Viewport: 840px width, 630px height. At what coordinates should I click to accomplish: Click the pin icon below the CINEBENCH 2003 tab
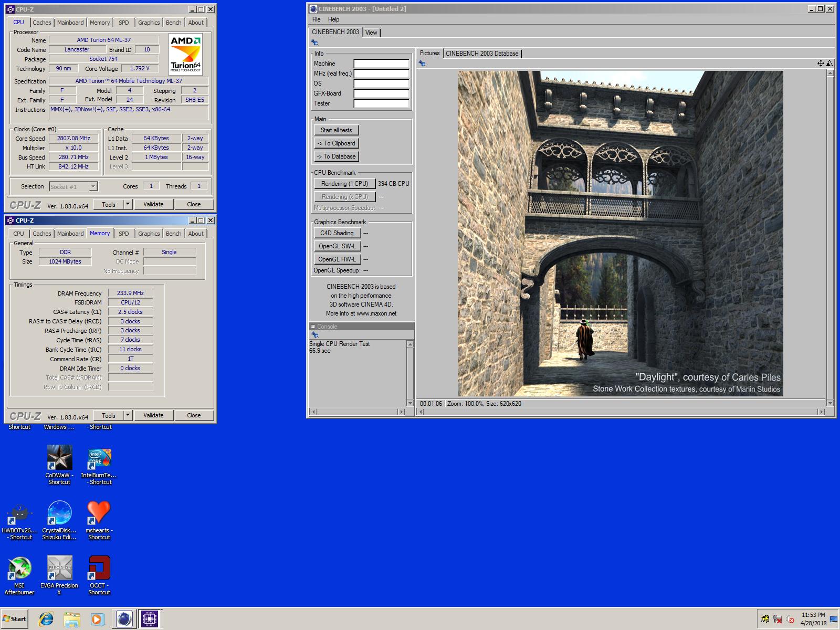[314, 43]
